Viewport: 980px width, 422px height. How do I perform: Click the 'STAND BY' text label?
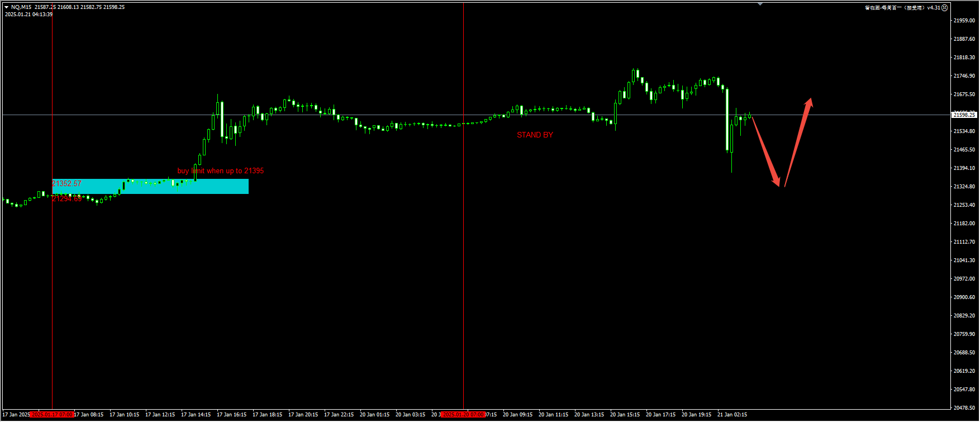pyautogui.click(x=535, y=135)
